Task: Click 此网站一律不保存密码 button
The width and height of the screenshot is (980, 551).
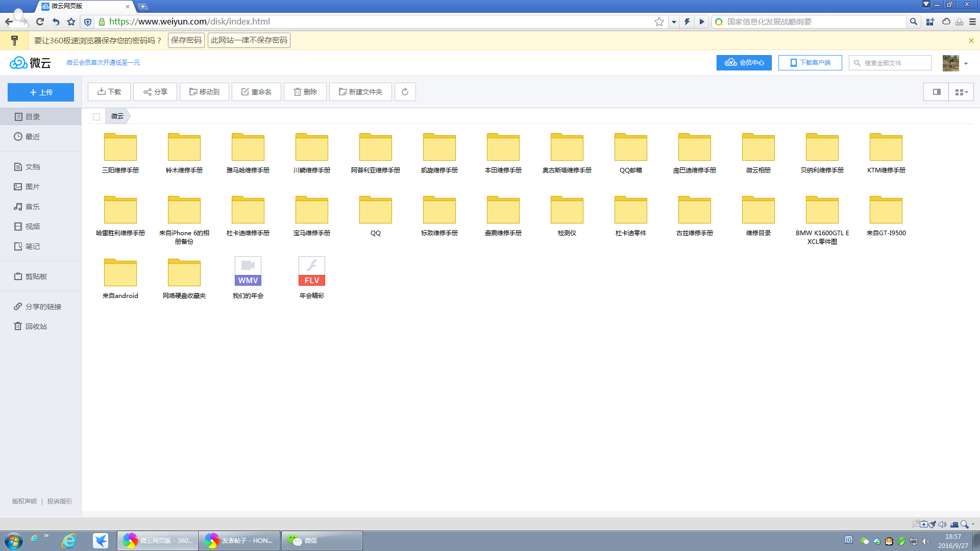Action: tap(249, 40)
